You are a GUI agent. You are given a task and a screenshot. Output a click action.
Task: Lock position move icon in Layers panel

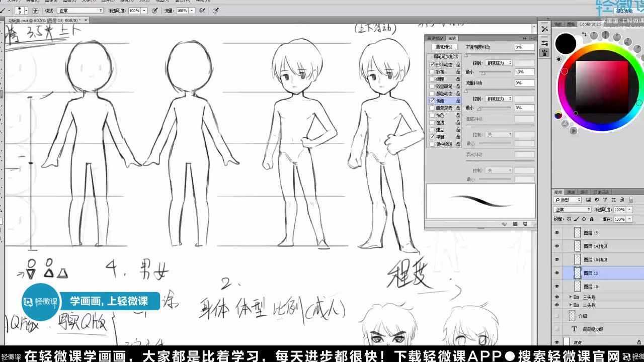[x=584, y=219]
